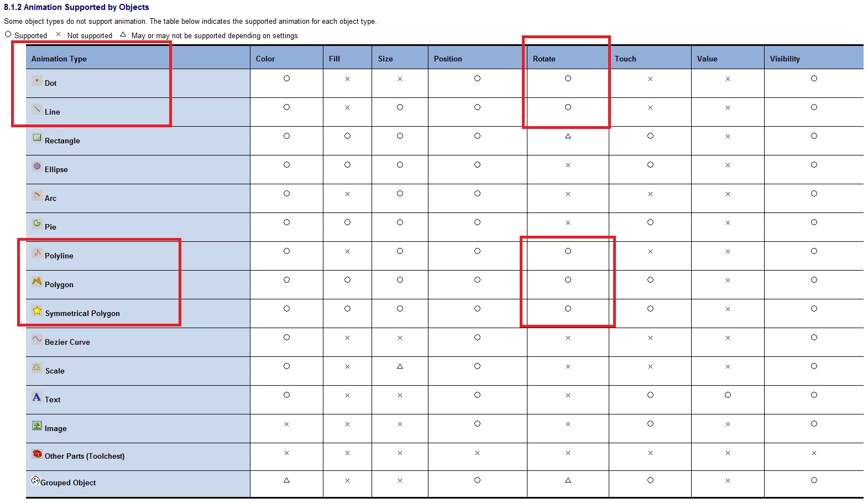Click the Image object icon

pos(36,426)
